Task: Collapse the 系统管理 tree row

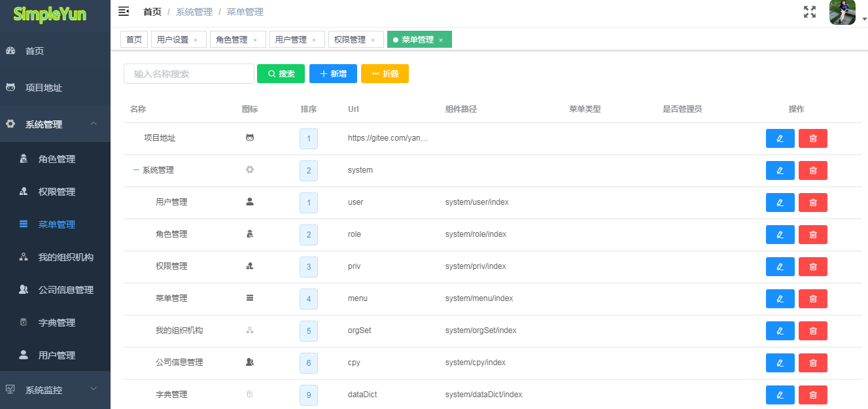Action: pos(136,170)
